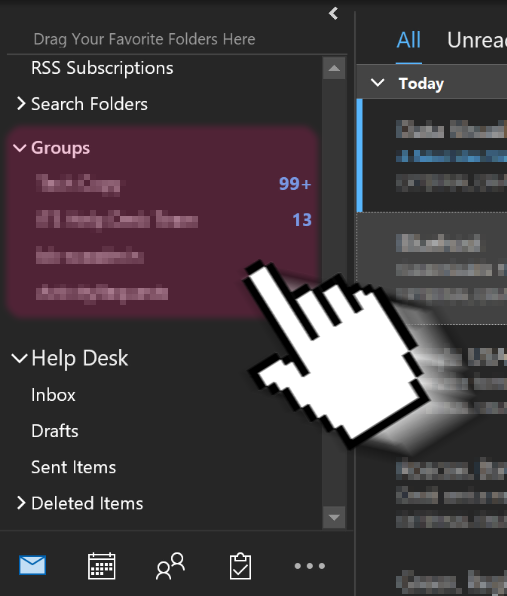Viewport: 507px width, 596px height.
Task: Collapse the Help Desk mailbox
Action: pos(19,358)
